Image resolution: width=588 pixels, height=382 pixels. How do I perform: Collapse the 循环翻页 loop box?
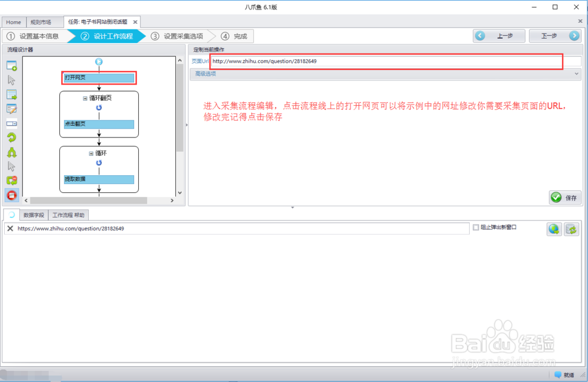coord(85,98)
